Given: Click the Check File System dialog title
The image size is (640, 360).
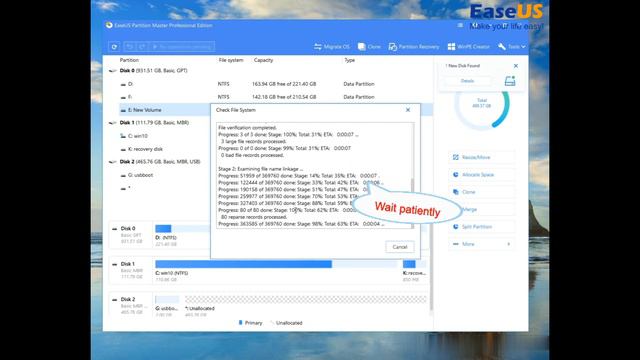Looking at the screenshot, I should coord(236,110).
